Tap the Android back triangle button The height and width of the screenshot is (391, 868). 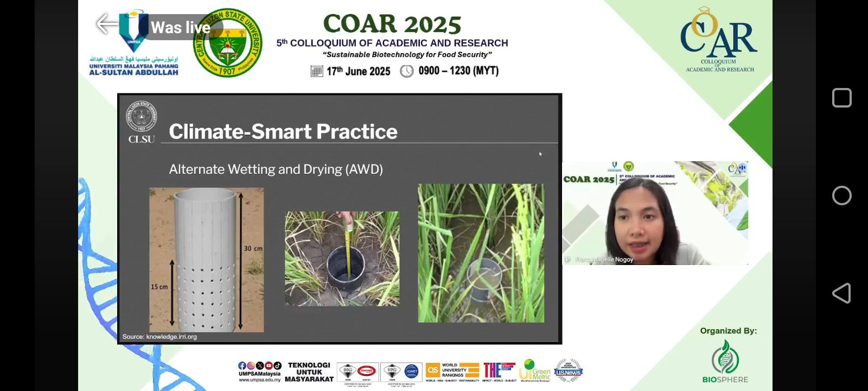841,293
